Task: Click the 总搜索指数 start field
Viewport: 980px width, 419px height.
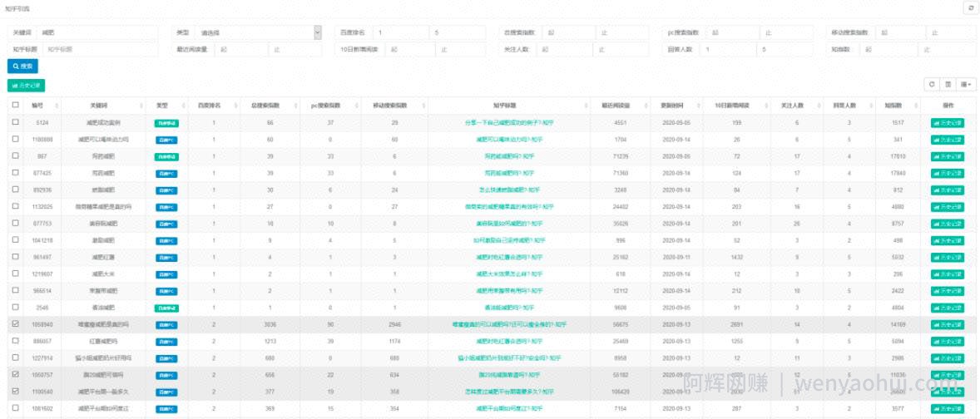Action: [x=570, y=32]
